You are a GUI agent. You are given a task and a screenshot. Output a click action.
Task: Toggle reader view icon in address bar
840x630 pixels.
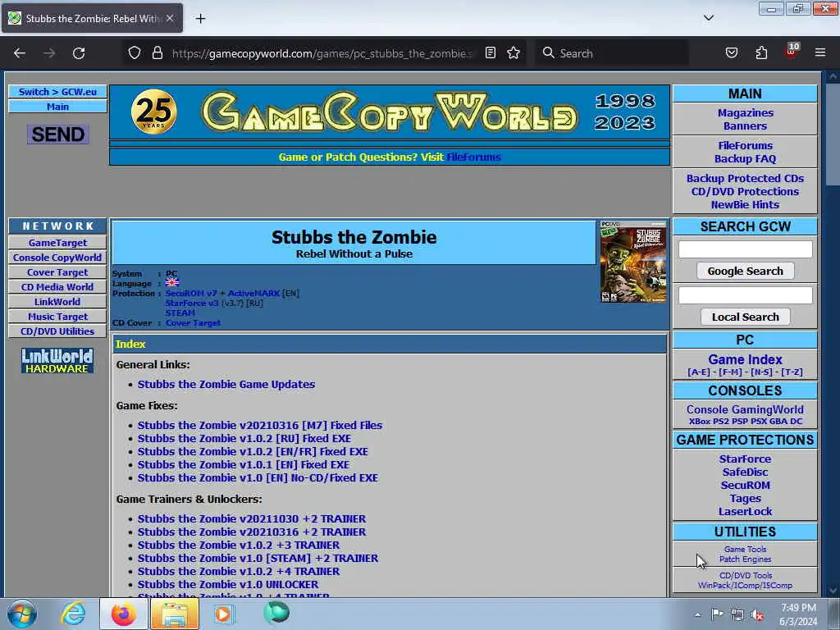pos(491,53)
